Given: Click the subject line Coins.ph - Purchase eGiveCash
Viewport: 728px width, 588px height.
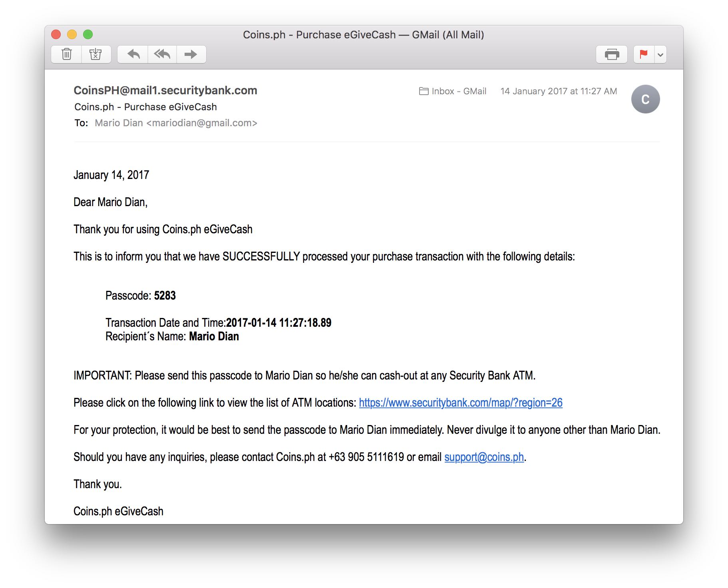Looking at the screenshot, I should [145, 107].
